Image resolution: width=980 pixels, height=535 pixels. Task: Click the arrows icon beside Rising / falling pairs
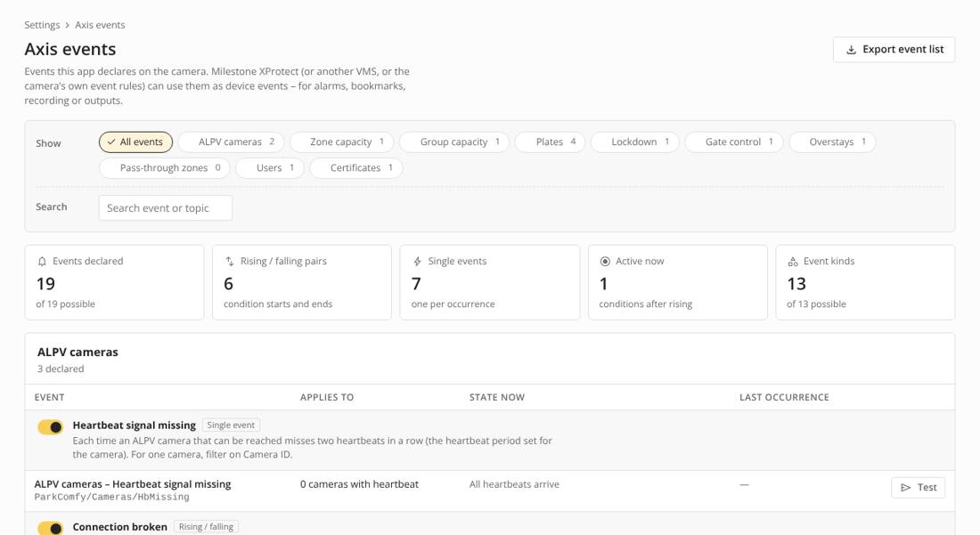point(229,262)
